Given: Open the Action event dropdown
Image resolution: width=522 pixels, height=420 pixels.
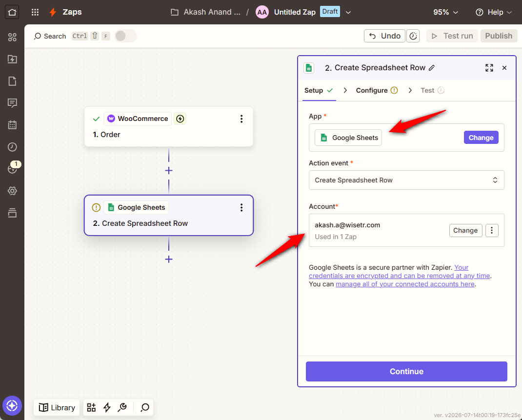Looking at the screenshot, I should point(406,180).
